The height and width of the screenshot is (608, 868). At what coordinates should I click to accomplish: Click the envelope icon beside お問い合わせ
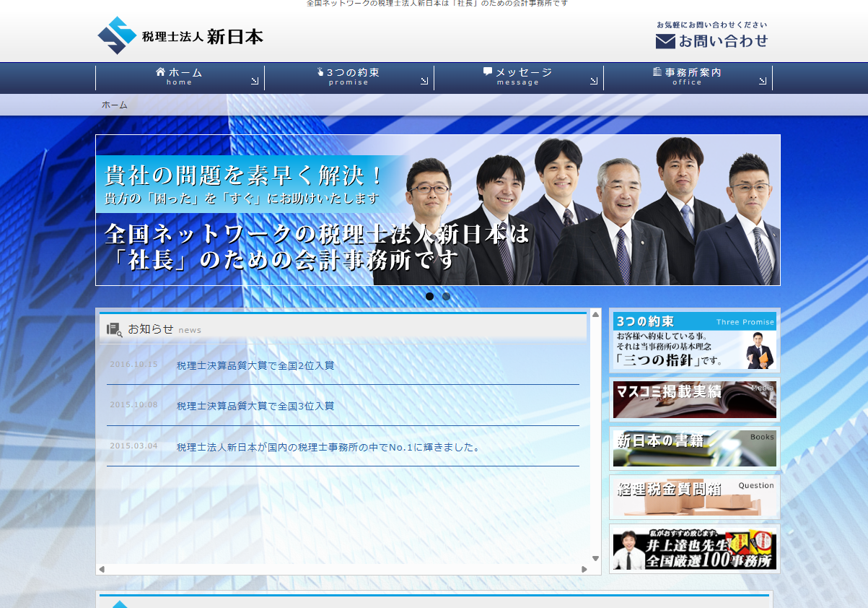pyautogui.click(x=665, y=41)
